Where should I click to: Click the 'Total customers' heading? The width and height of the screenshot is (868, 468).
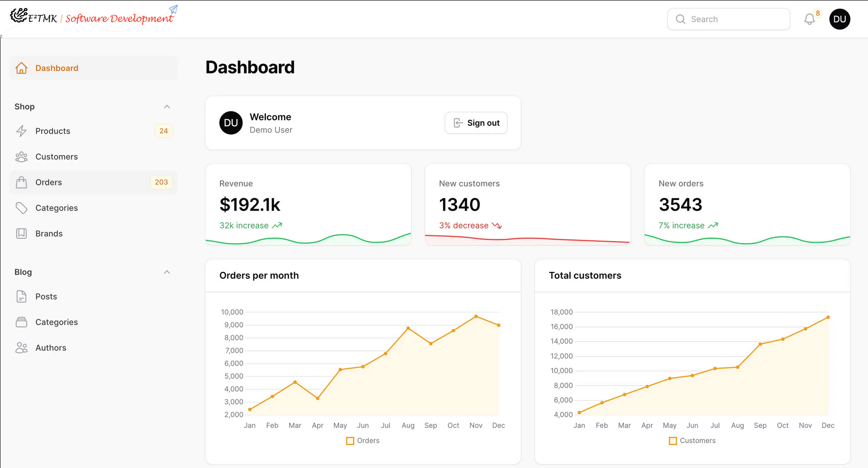coord(585,275)
